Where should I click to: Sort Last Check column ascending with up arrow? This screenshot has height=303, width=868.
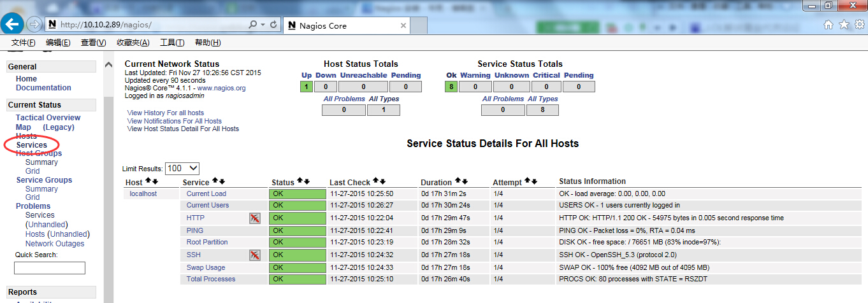(x=375, y=181)
